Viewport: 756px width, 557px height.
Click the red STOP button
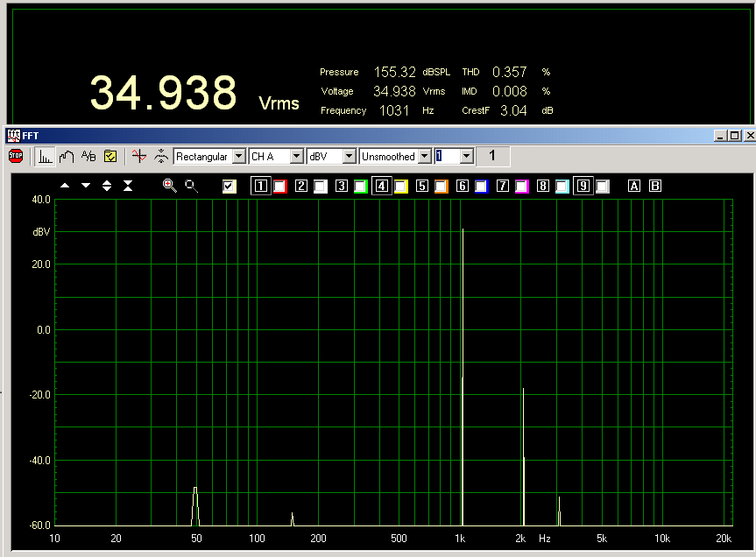[16, 156]
